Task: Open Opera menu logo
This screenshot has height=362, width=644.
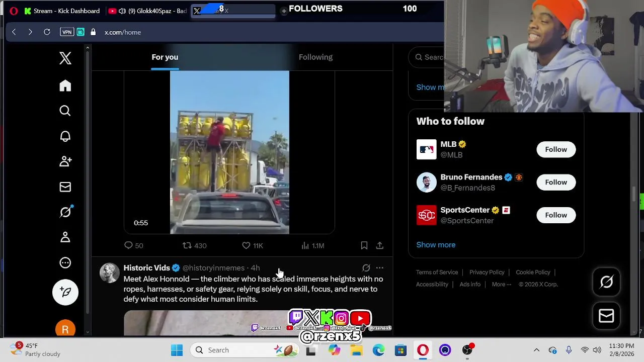Action: pos(14,11)
